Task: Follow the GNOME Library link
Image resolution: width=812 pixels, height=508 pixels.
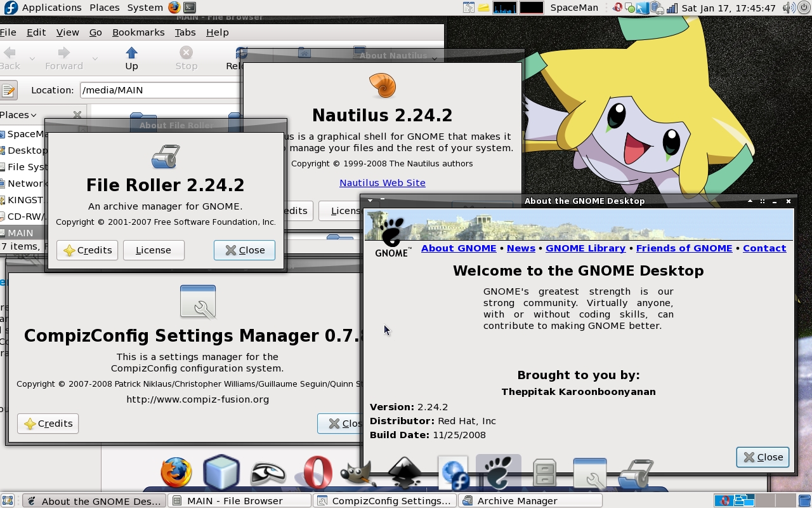Action: (586, 248)
